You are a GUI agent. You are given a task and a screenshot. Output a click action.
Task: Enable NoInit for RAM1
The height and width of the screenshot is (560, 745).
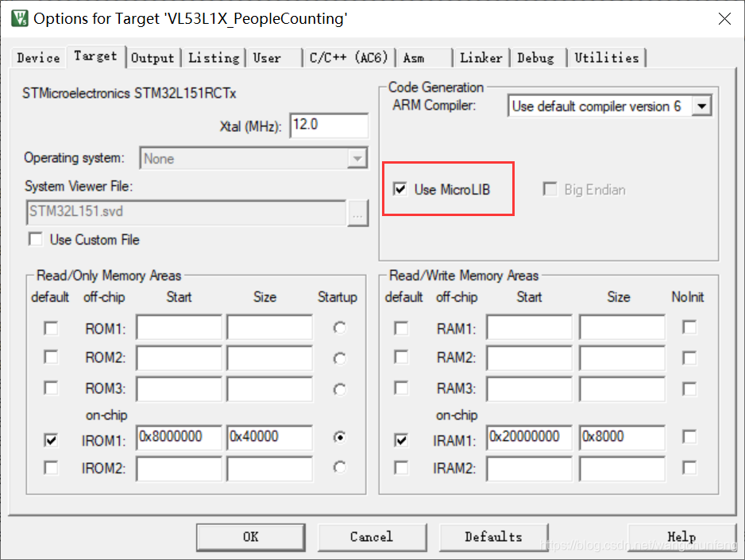coord(689,327)
